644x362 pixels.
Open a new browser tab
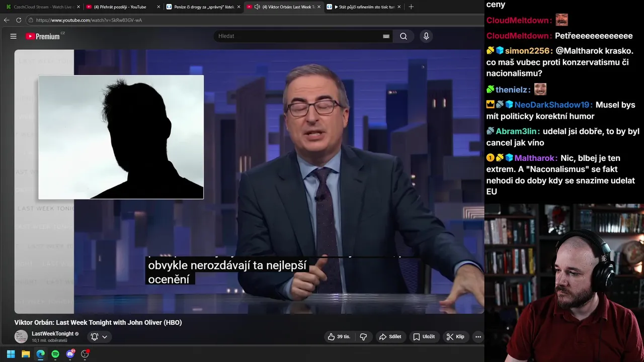(x=411, y=7)
